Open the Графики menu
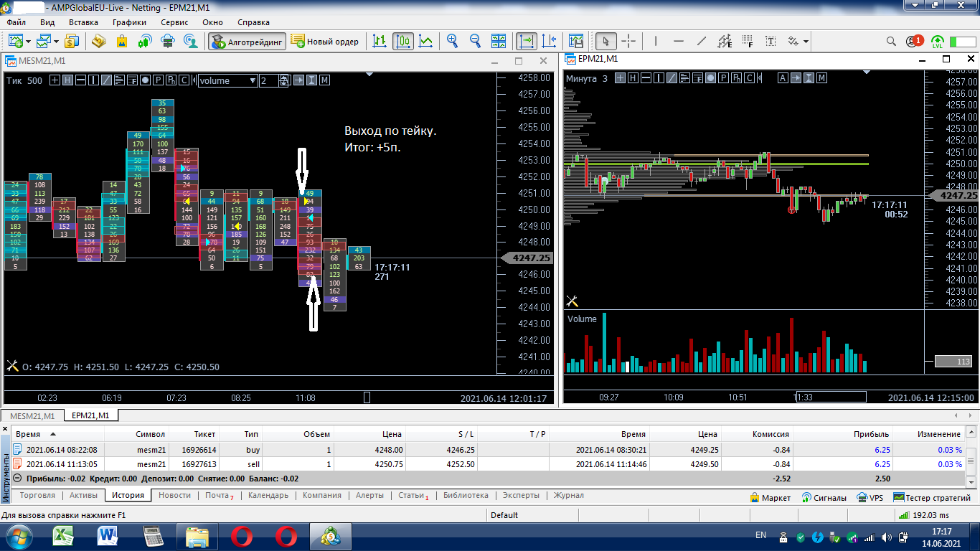 click(129, 22)
